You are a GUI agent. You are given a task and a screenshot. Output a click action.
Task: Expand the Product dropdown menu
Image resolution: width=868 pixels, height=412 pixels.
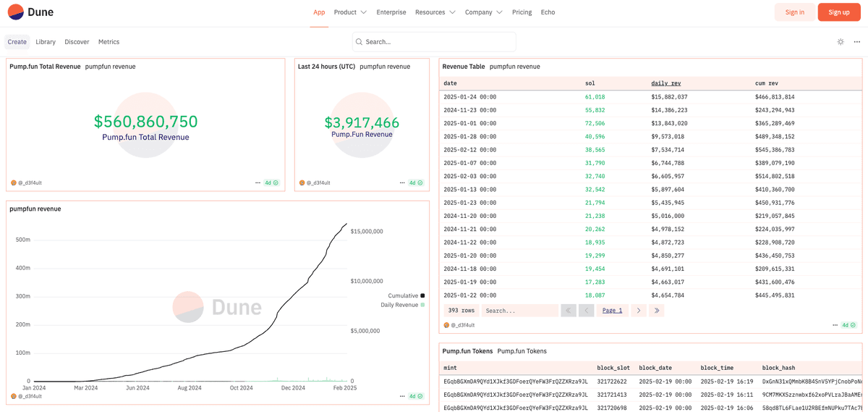click(x=350, y=12)
